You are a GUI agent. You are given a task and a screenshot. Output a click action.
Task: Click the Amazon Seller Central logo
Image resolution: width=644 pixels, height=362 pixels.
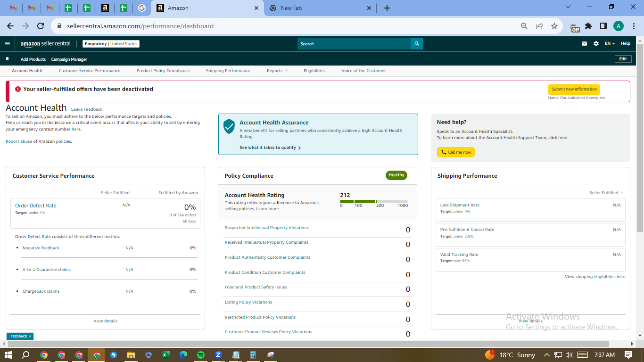[45, 44]
